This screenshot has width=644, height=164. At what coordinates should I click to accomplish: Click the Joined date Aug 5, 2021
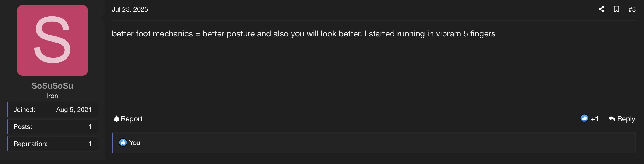[x=74, y=110]
